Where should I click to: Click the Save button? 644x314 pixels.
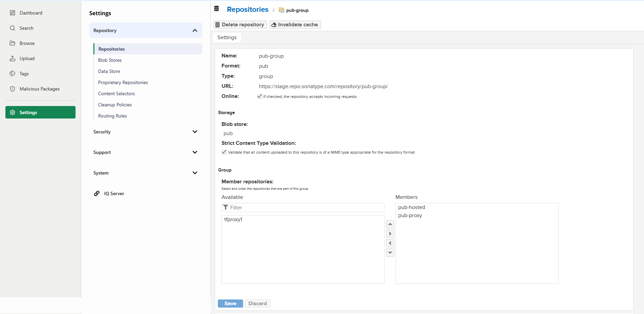[230, 304]
